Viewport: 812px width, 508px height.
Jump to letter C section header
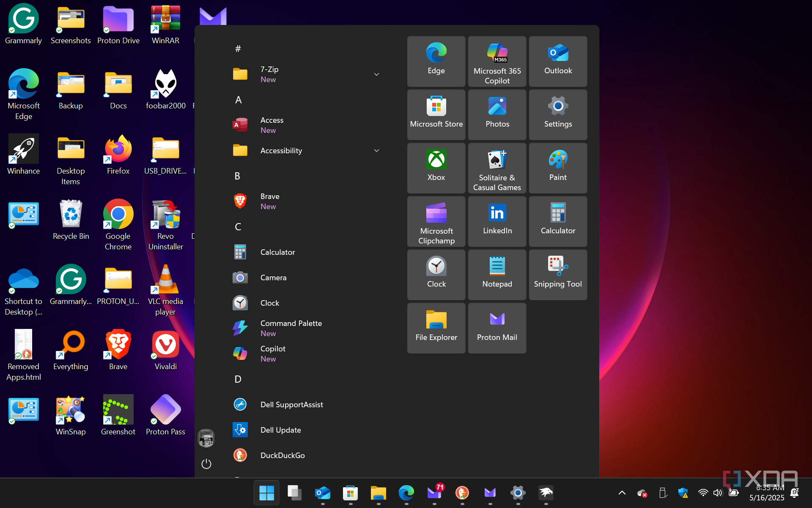click(x=238, y=227)
